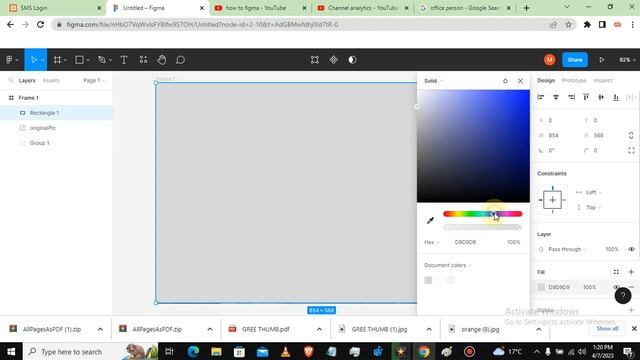640x360 pixels.
Task: Select the first document color swatch
Action: pos(428,280)
